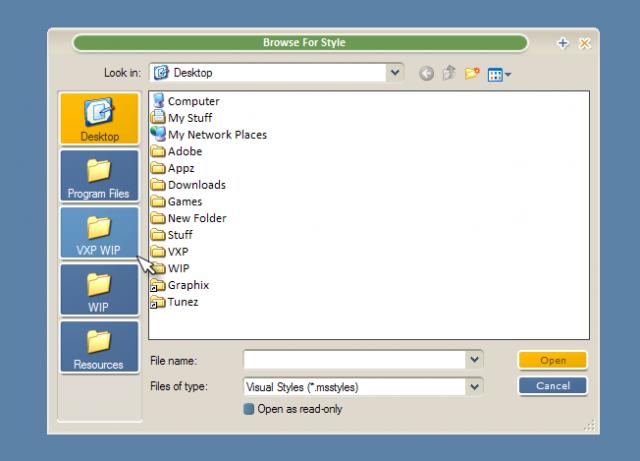Open the Visual Styles file type combo box
The height and width of the screenshot is (461, 640).
pos(363,386)
